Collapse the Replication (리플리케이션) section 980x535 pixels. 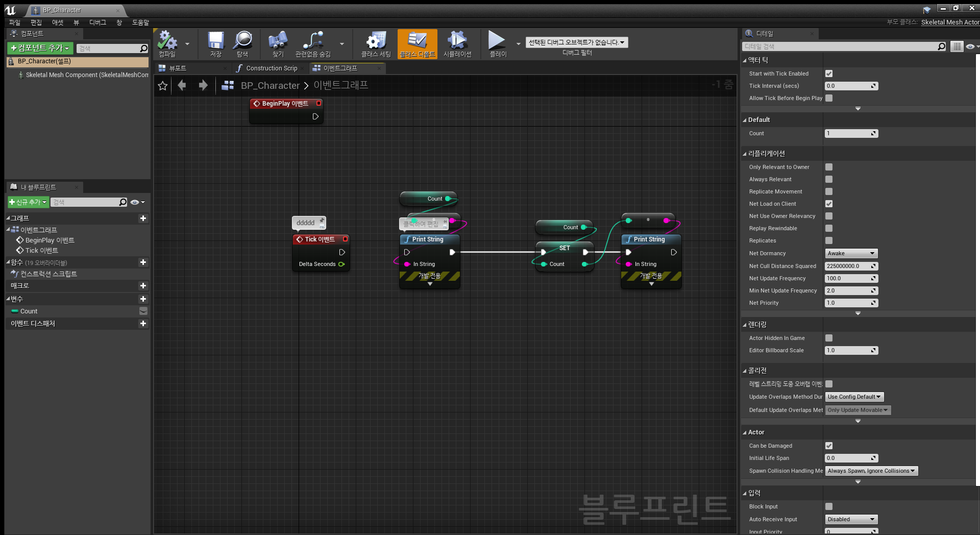tap(745, 154)
